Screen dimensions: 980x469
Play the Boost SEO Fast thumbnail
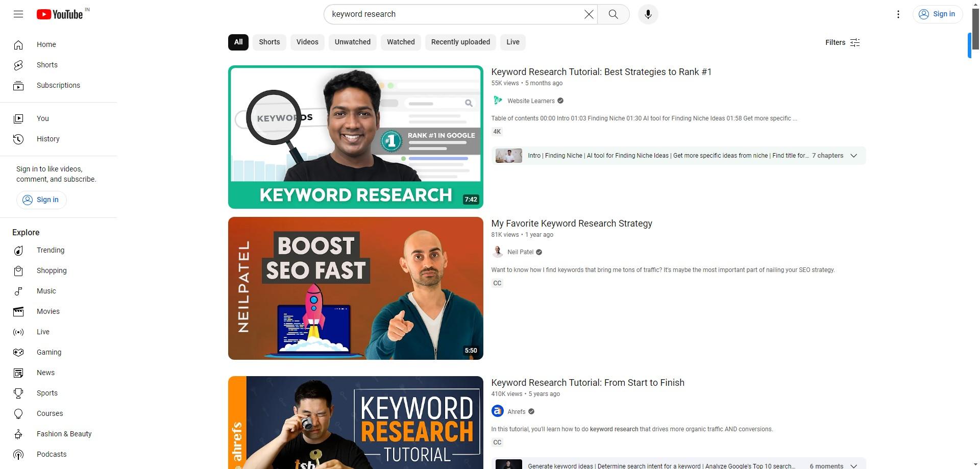pyautogui.click(x=356, y=288)
